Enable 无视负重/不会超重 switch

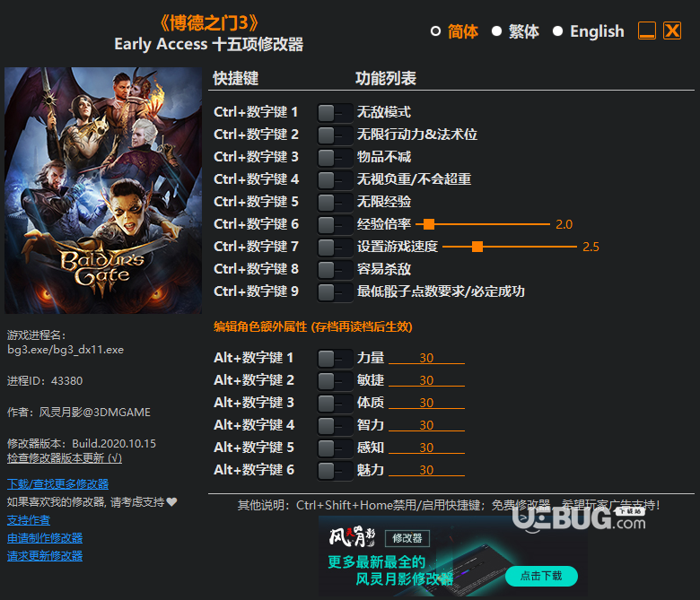pyautogui.click(x=335, y=179)
